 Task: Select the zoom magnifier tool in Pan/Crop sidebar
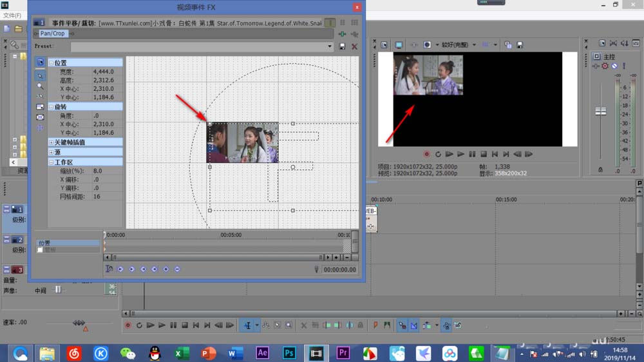click(x=41, y=86)
